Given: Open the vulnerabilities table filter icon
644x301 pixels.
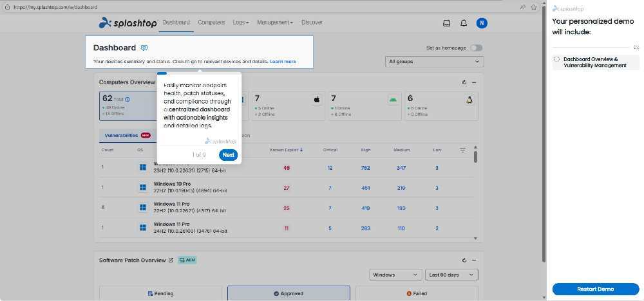Looking at the screenshot, I should click(x=462, y=150).
